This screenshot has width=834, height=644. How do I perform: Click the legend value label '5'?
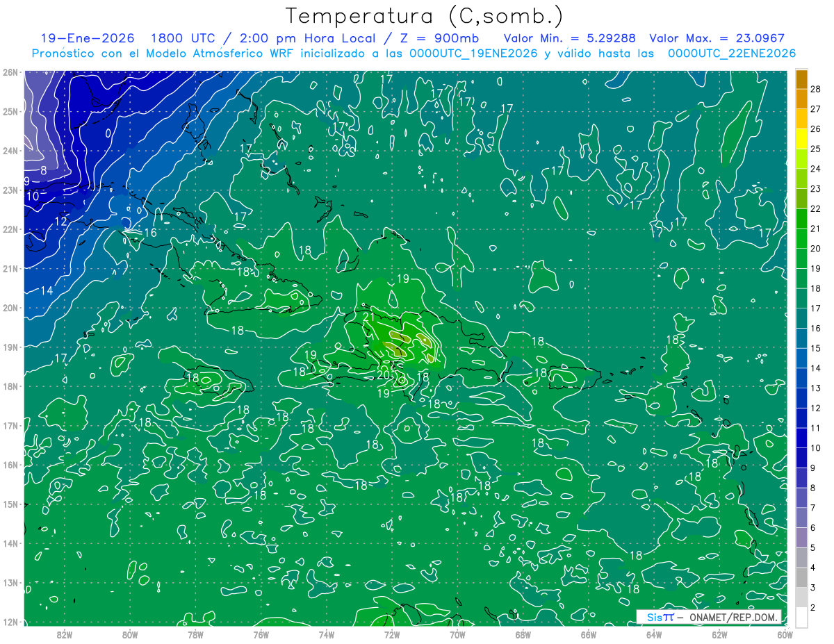813,547
